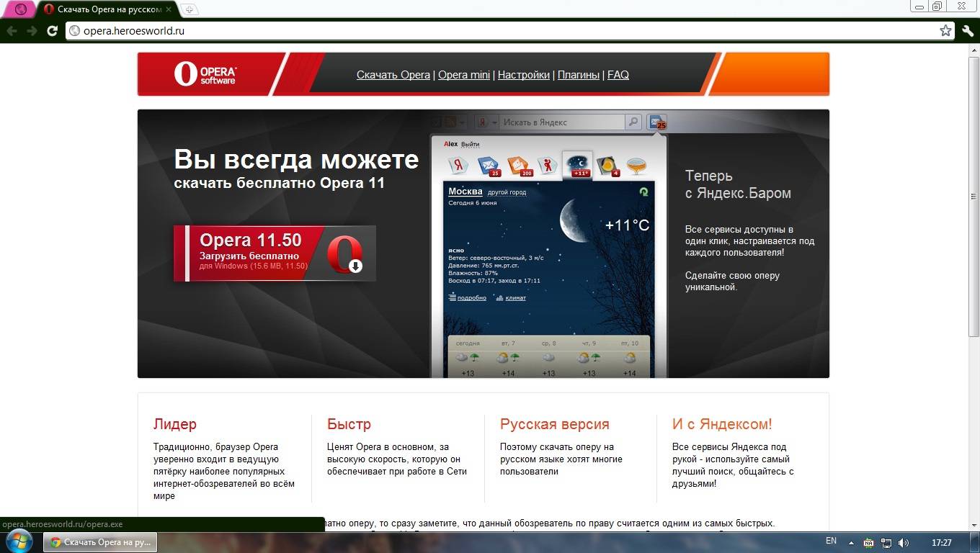Select the weather night icon showing +11°
Viewport: 980px width, 553px height.
click(577, 164)
